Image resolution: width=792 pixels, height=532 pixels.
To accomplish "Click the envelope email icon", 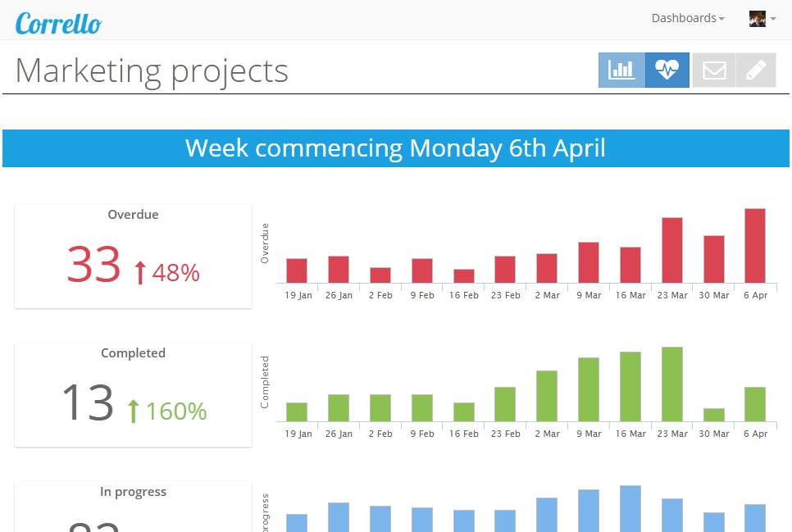I will point(714,70).
